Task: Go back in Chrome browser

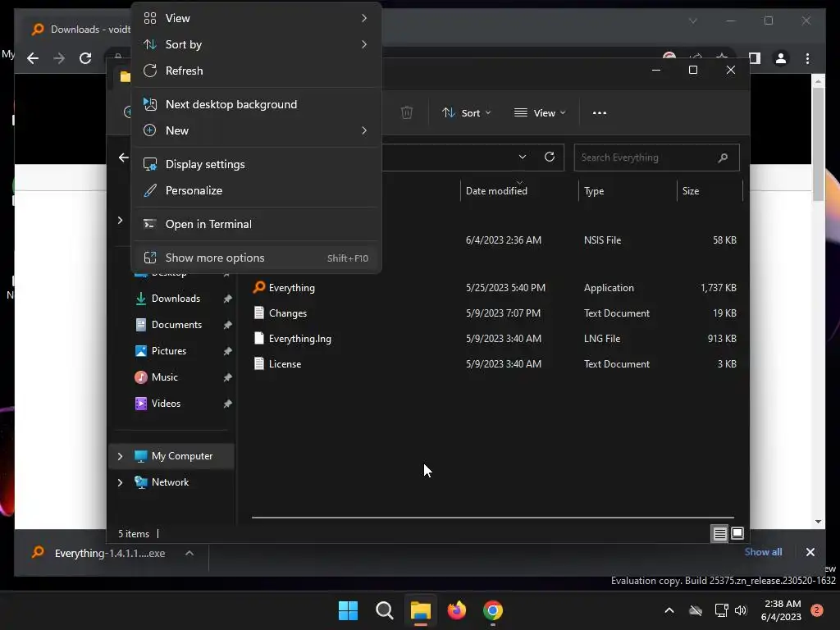Action: (x=33, y=58)
